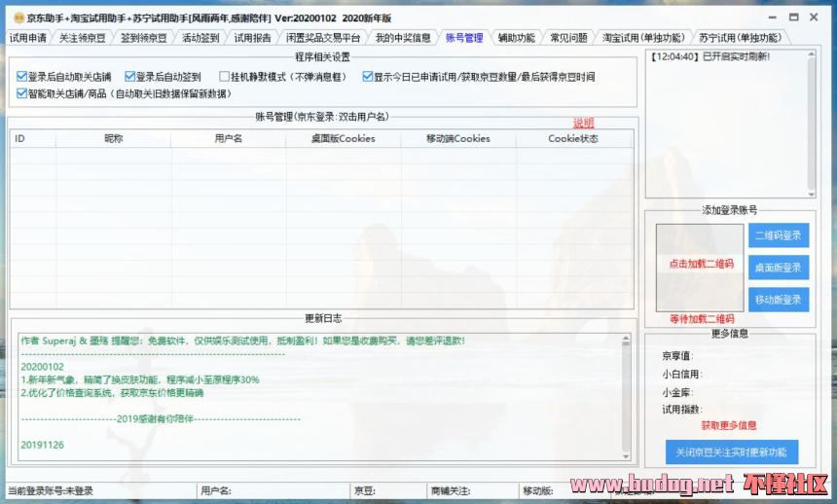
Task: Click the 移动版登录 button
Action: pyautogui.click(x=779, y=300)
